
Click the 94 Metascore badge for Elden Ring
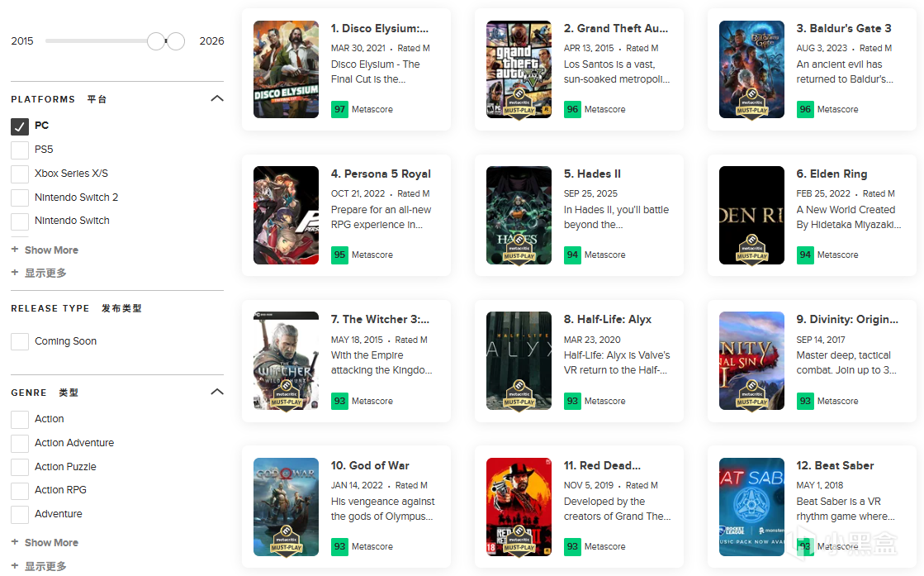805,255
